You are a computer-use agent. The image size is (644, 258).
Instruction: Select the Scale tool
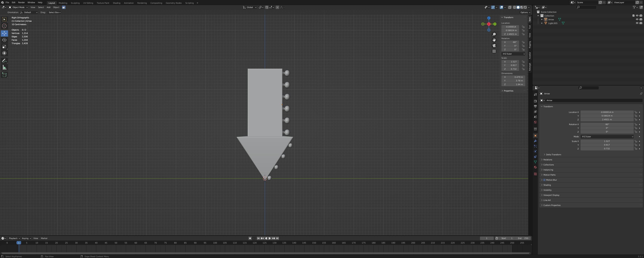(4, 47)
